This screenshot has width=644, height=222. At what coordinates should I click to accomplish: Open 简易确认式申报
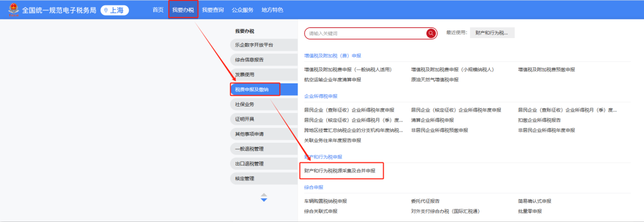534,201
